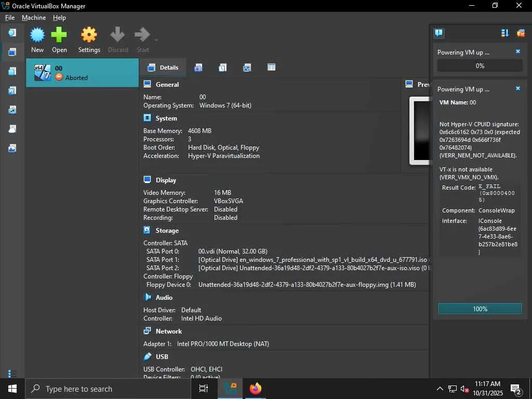Open the File menu
This screenshot has width=532, height=399.
(x=10, y=18)
